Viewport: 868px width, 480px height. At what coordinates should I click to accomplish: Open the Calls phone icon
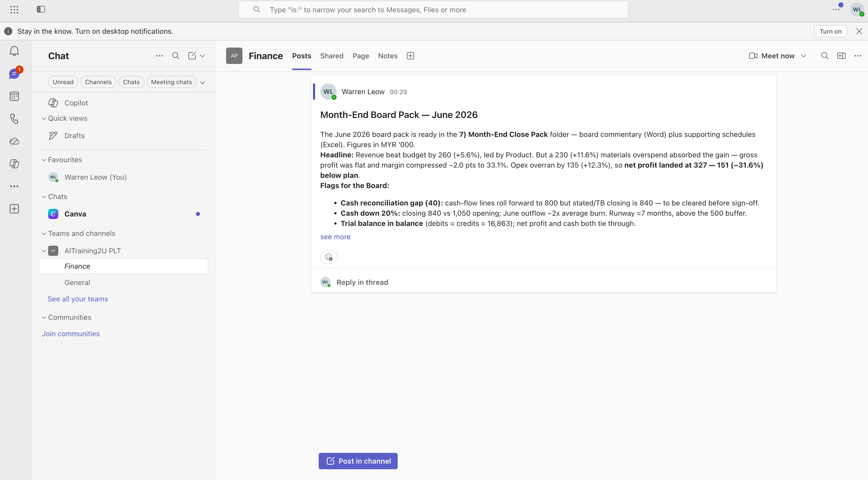14,119
